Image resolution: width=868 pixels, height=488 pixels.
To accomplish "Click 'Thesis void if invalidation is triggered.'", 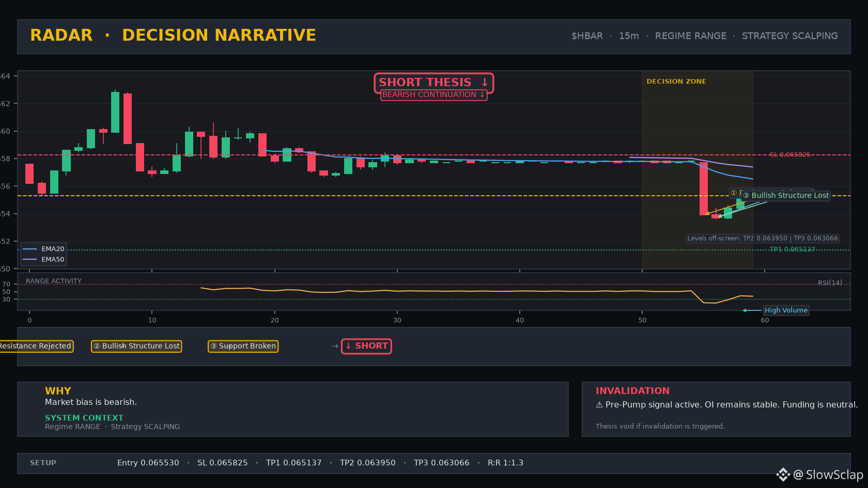I will [660, 426].
